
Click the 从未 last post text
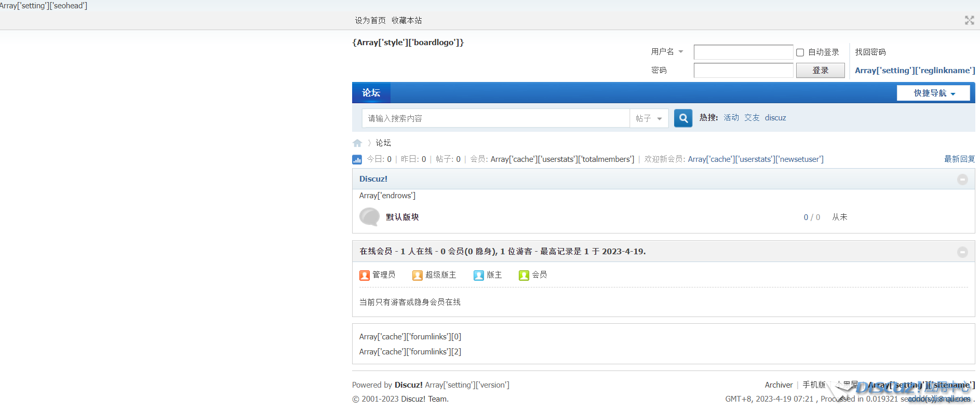click(x=840, y=217)
